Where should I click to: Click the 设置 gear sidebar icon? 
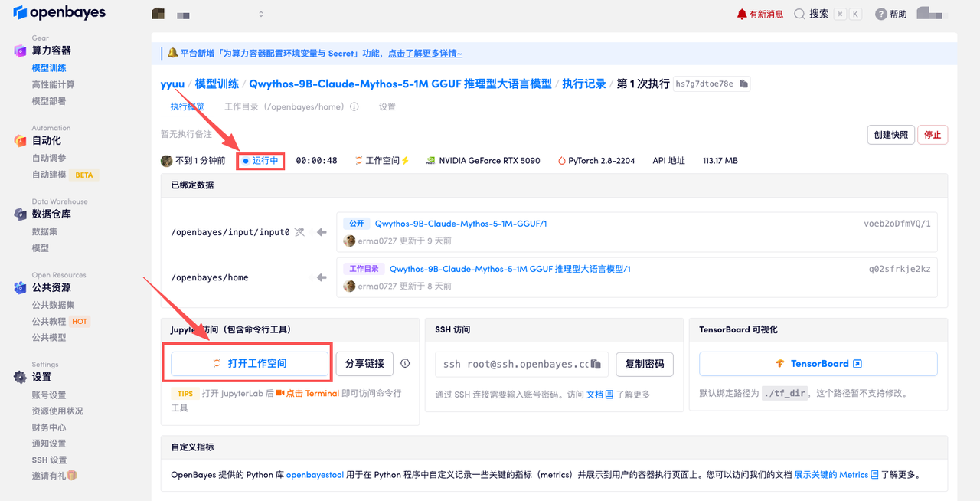[x=20, y=377]
